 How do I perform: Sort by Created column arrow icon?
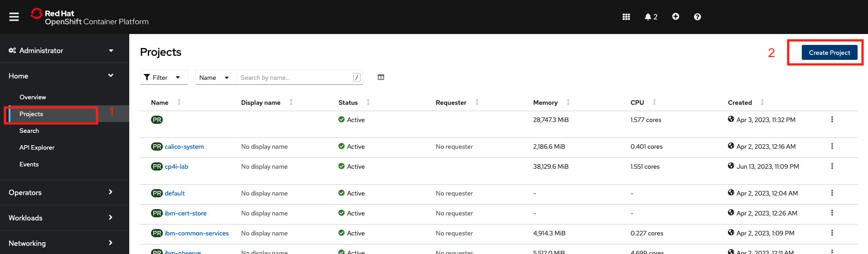click(762, 102)
